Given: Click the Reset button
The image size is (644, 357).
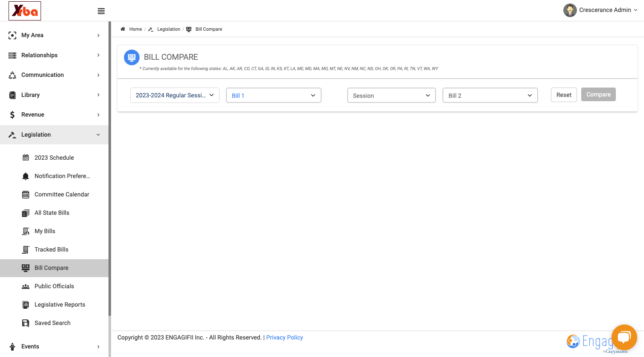Looking at the screenshot, I should 564,95.
